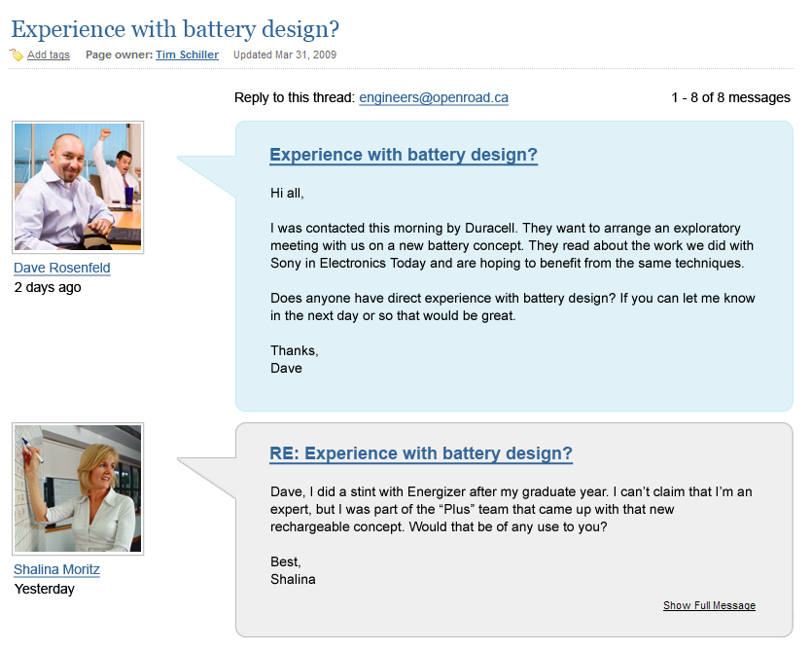
Task: Open the 'RE: Experience with battery design?' link
Action: tap(420, 453)
